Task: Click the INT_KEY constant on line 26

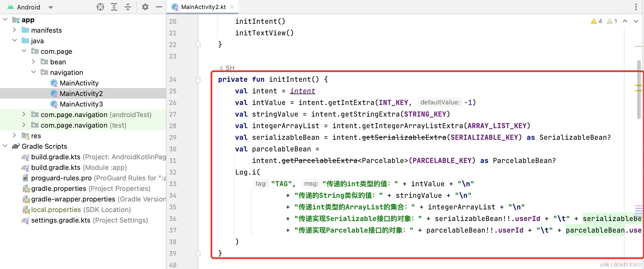Action: coord(394,103)
